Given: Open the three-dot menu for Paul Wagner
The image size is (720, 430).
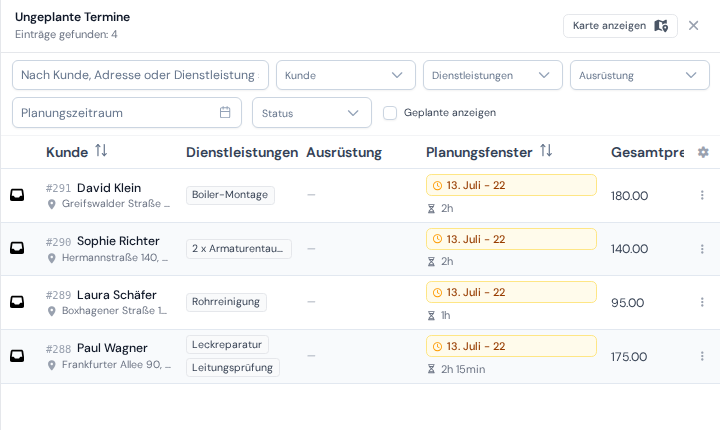Looking at the screenshot, I should (x=702, y=356).
